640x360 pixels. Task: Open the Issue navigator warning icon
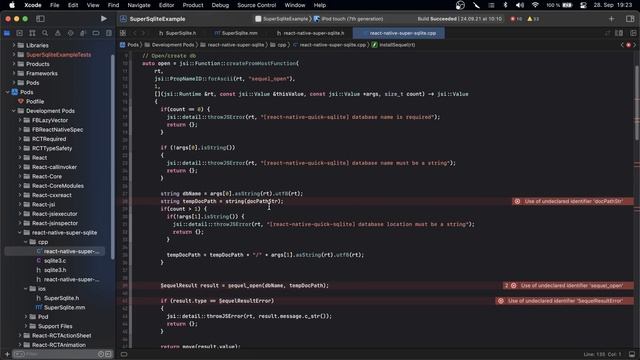(x=58, y=33)
